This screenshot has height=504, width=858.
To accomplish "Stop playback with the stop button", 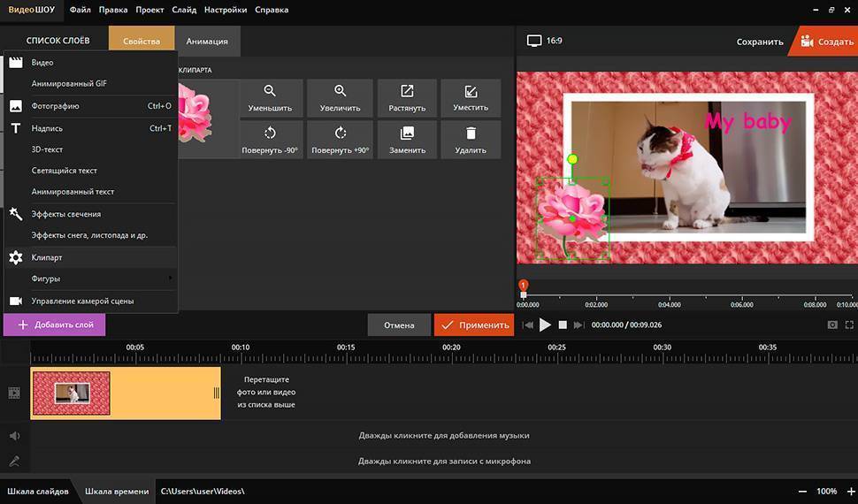I will pos(563,325).
